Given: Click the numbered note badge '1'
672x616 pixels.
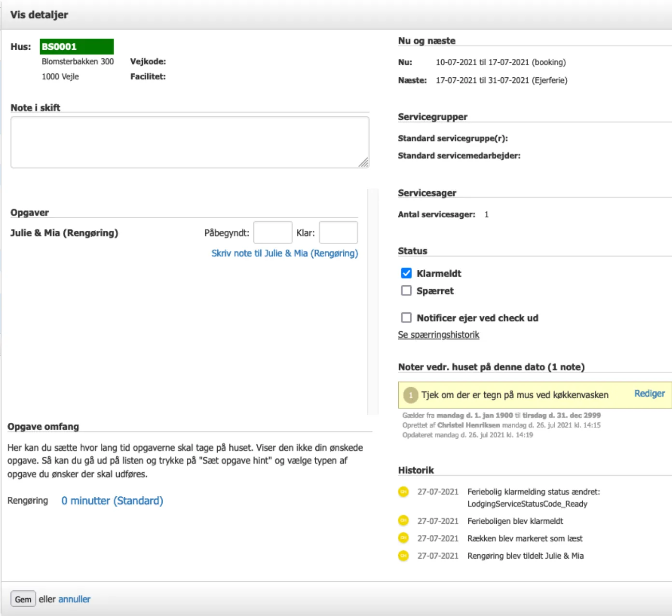Looking at the screenshot, I should click(x=410, y=395).
